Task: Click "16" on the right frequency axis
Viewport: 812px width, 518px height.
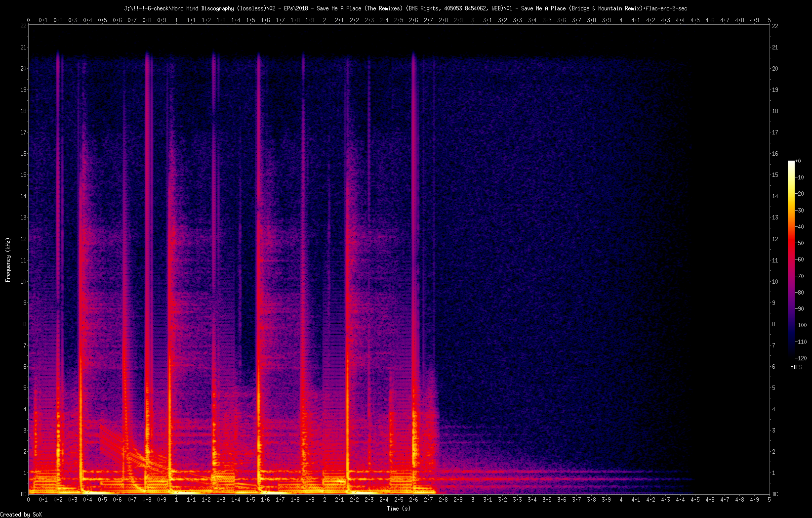Action: 775,154
